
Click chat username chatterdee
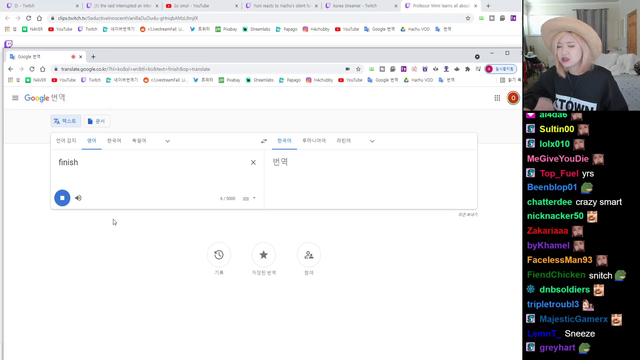point(549,202)
